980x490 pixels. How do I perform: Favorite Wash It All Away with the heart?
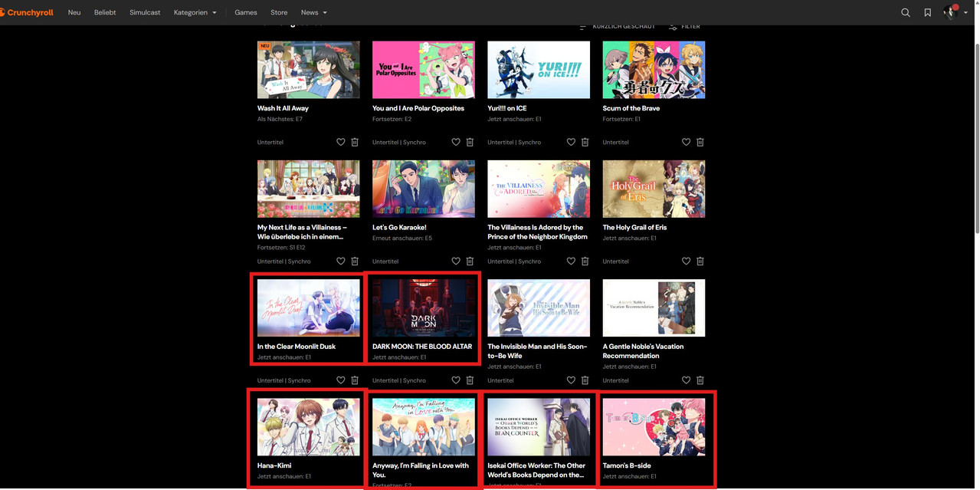(341, 142)
